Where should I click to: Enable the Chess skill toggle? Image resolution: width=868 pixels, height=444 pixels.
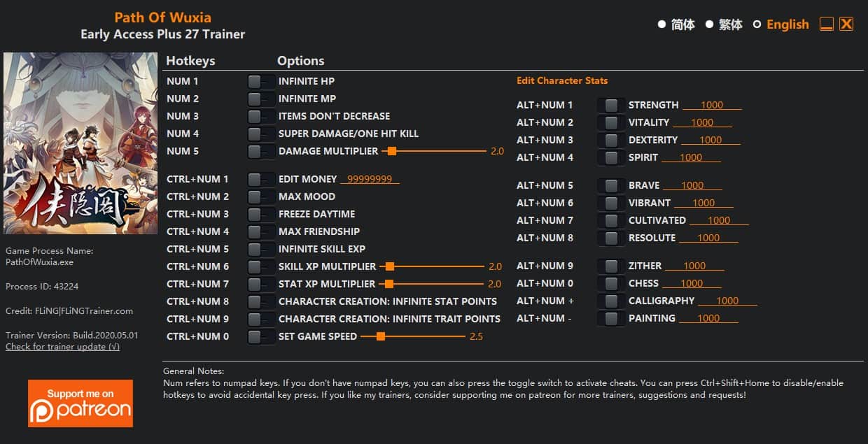point(611,283)
